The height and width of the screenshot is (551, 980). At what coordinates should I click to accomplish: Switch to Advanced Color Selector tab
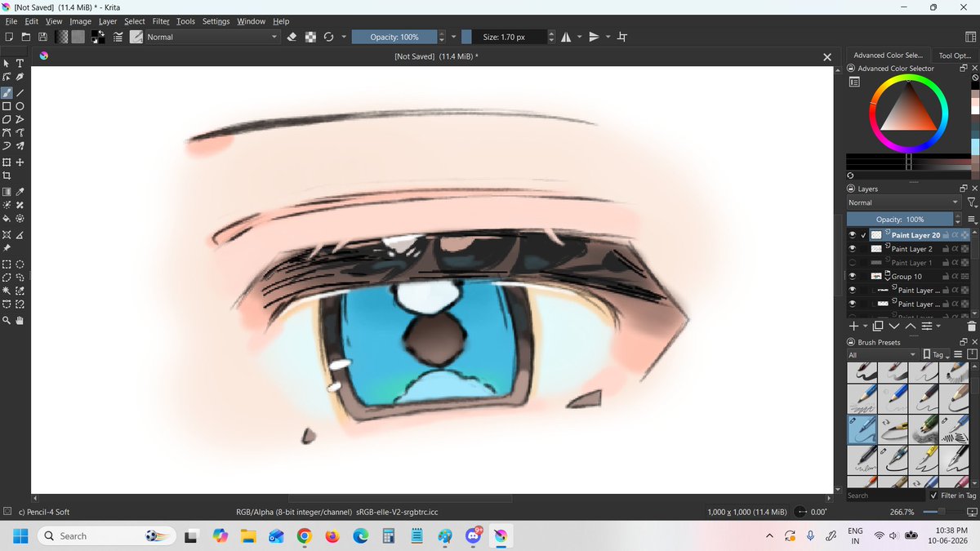click(888, 56)
